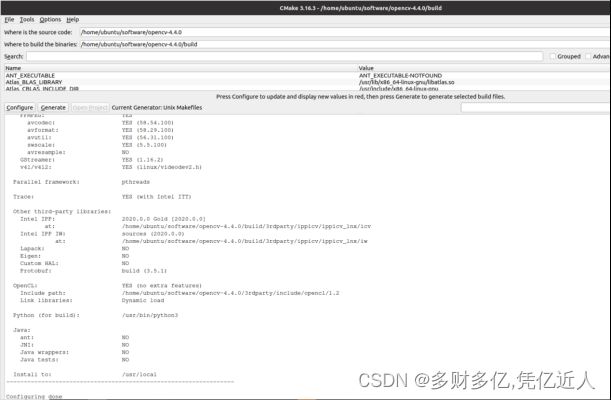Click the disabled Open Project button
611x400 pixels.
pos(90,107)
